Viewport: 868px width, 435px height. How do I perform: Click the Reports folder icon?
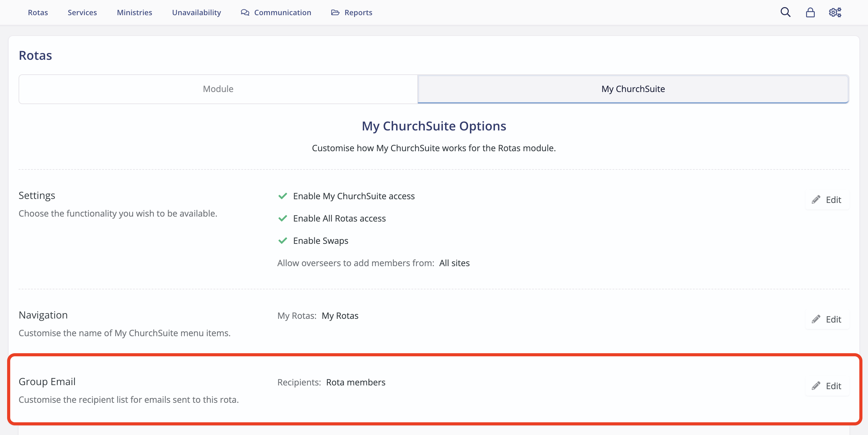point(335,12)
